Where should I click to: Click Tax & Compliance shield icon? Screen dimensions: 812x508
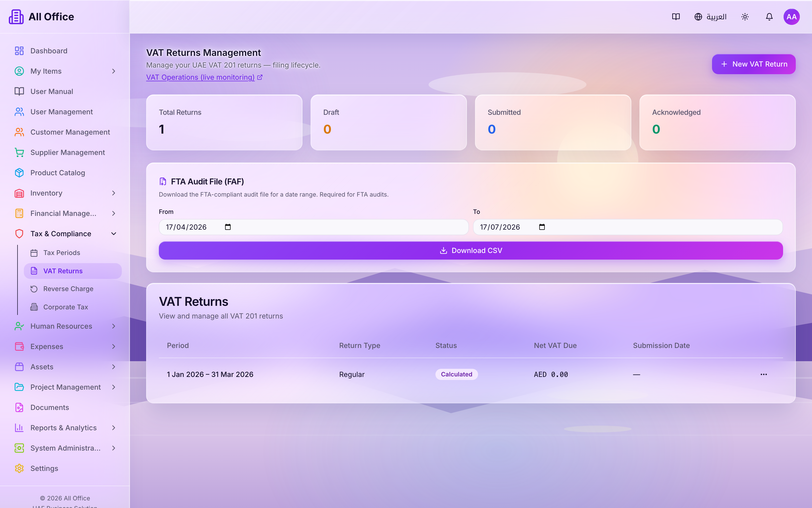19,234
